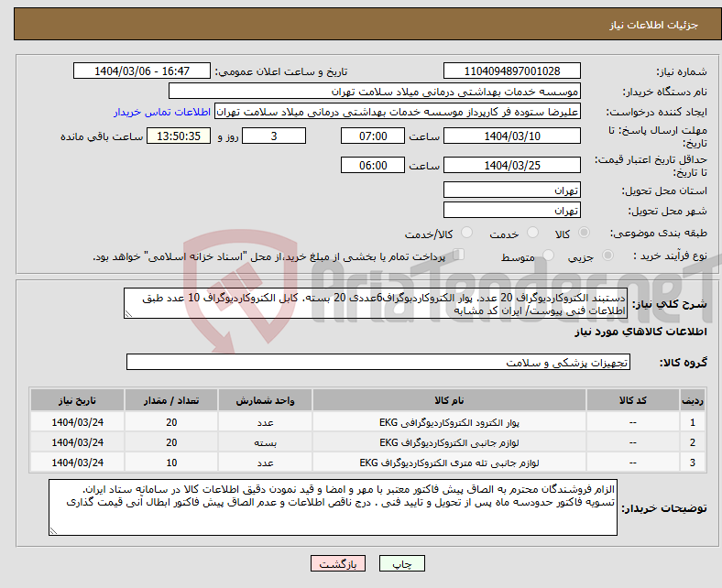Click the واحد شمارش column header
The height and width of the screenshot is (588, 722).
coord(265,400)
